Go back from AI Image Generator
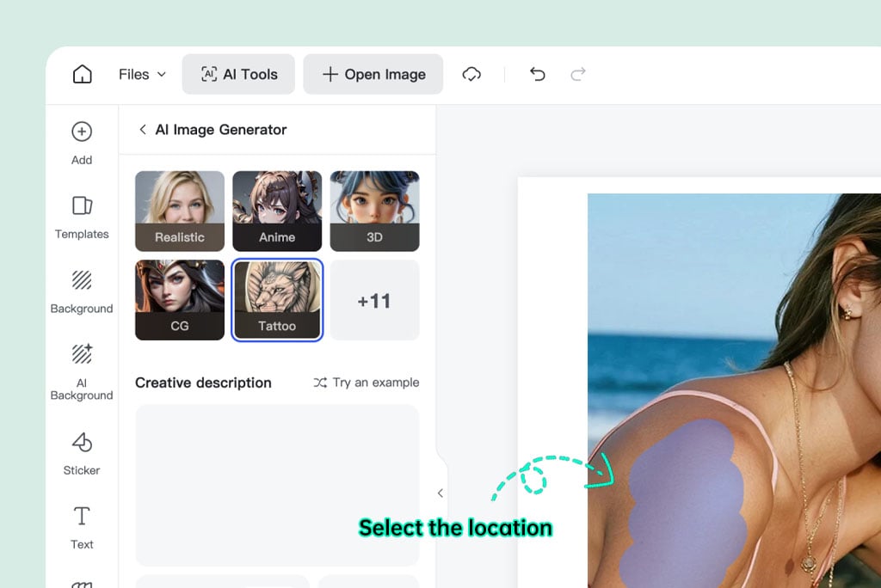This screenshot has height=588, width=881. (143, 130)
